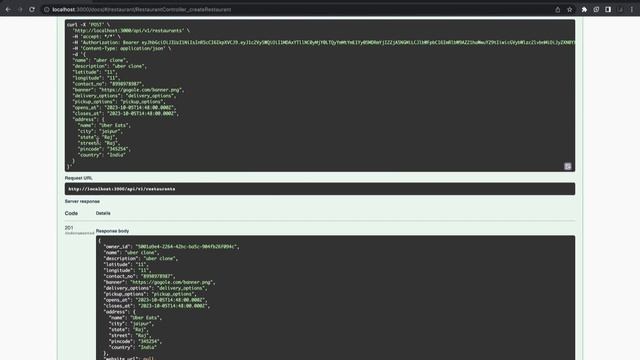Click the "website_url": null line in response body
This screenshot has height=360, width=640.
[129, 358]
